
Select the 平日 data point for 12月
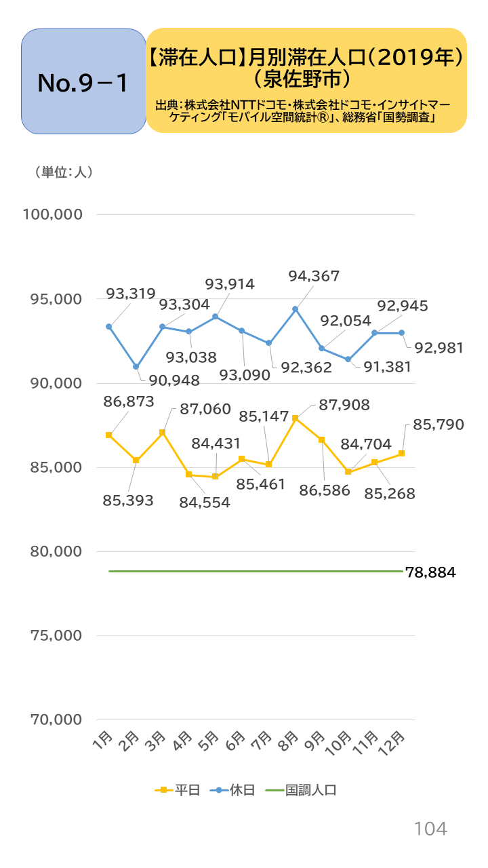click(x=402, y=453)
